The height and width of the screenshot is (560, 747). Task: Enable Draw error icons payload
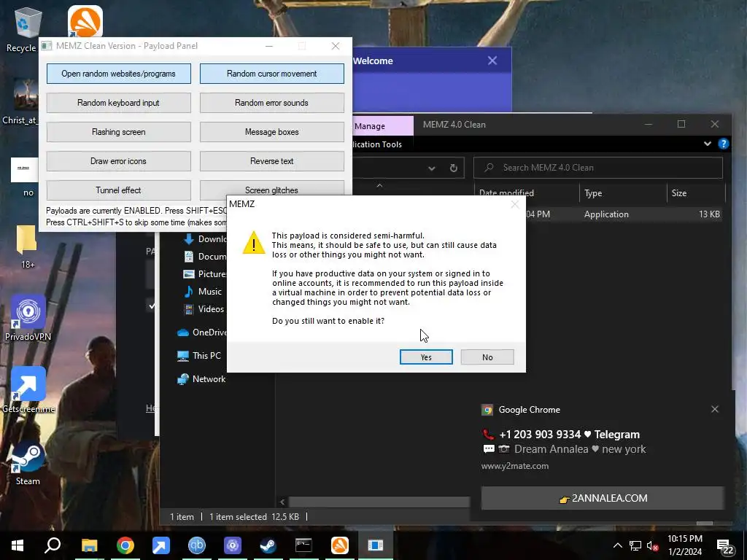119,161
